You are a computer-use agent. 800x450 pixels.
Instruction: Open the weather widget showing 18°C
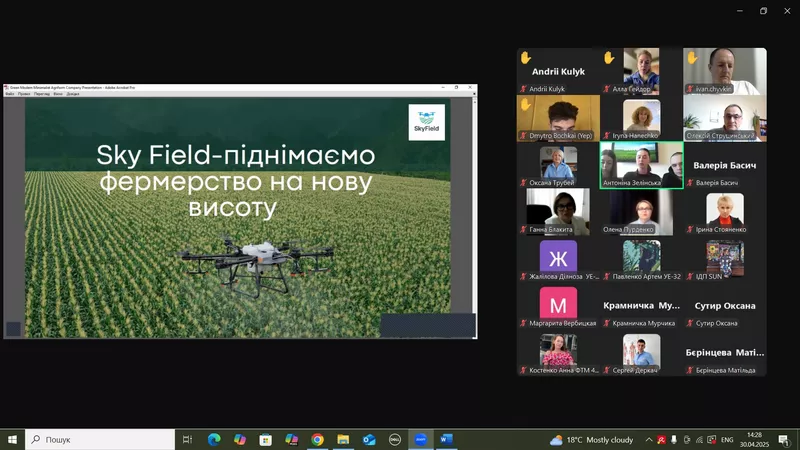click(592, 440)
